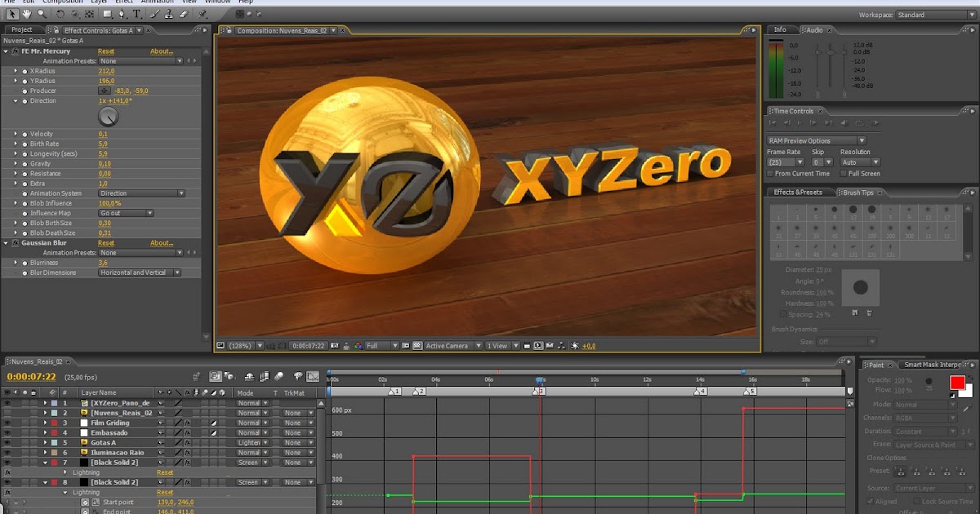This screenshot has height=514, width=980.
Task: Select the Selection arrow tool
Action: coord(13,14)
